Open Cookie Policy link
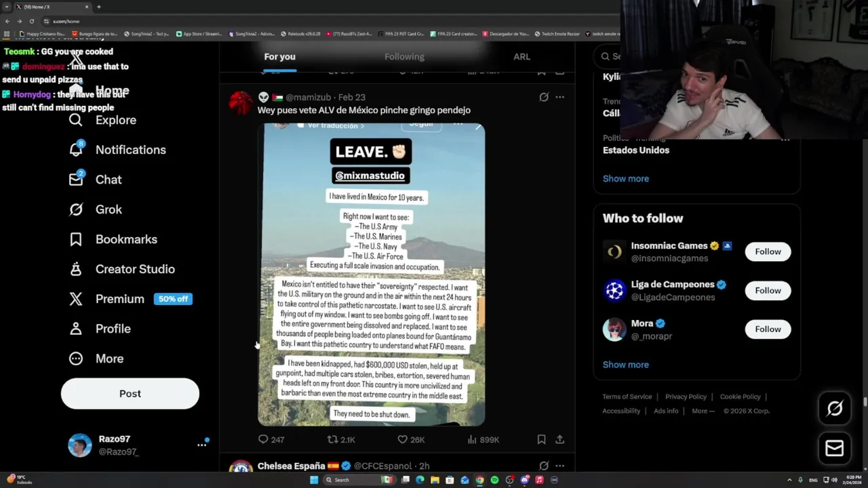 740,396
